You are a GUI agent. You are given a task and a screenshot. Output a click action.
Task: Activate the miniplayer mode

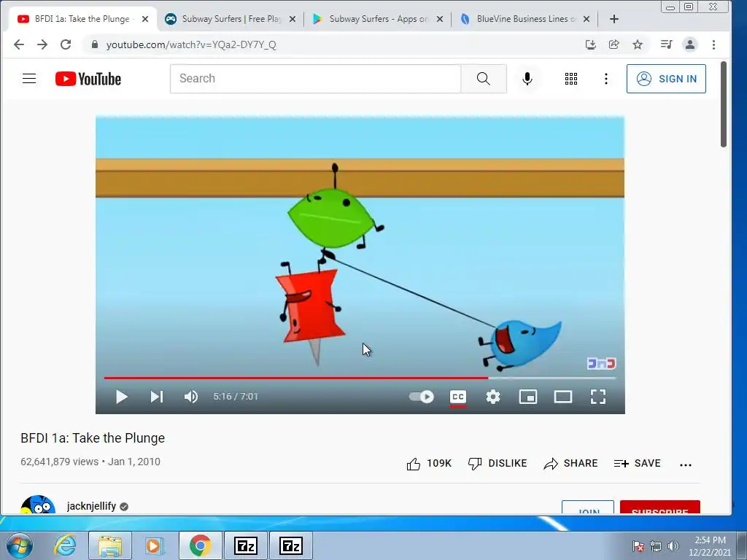tap(528, 397)
